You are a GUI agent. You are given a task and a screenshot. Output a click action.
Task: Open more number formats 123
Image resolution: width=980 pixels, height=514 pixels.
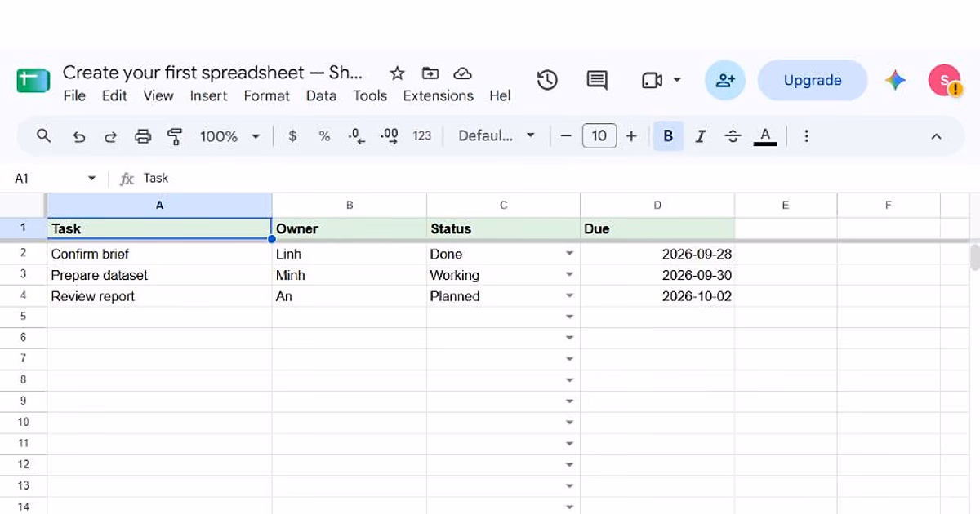pos(421,136)
